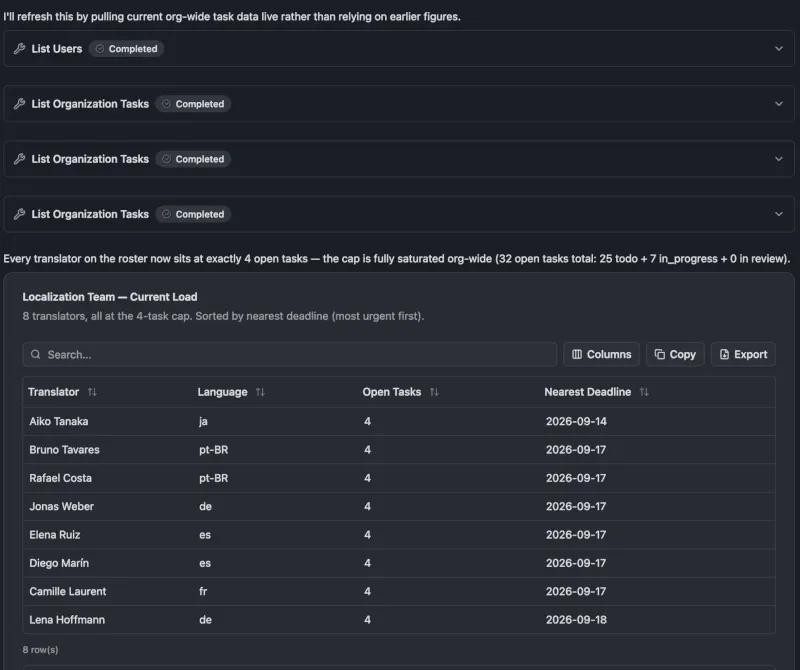Click the export file icon in the Export button

(724, 354)
